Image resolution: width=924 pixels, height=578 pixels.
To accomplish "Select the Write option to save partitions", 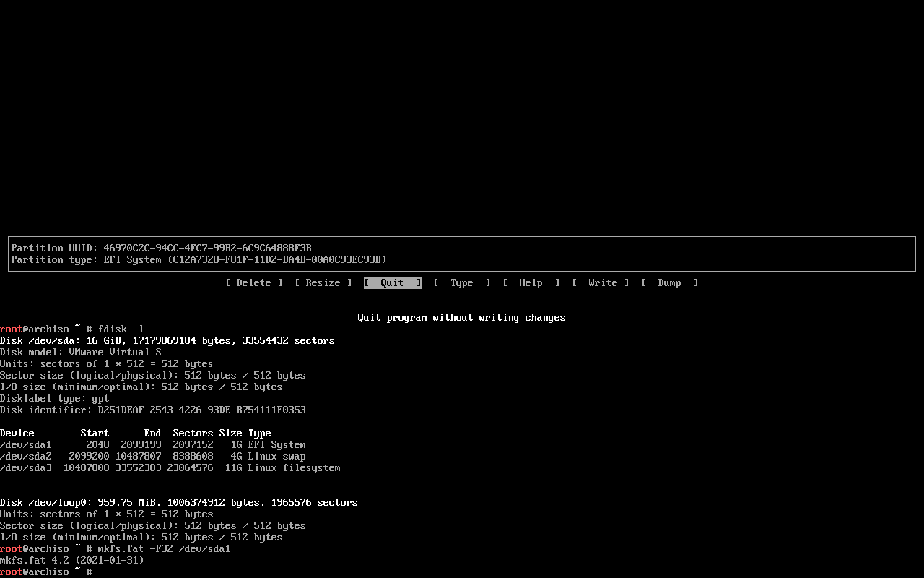I will click(x=600, y=283).
